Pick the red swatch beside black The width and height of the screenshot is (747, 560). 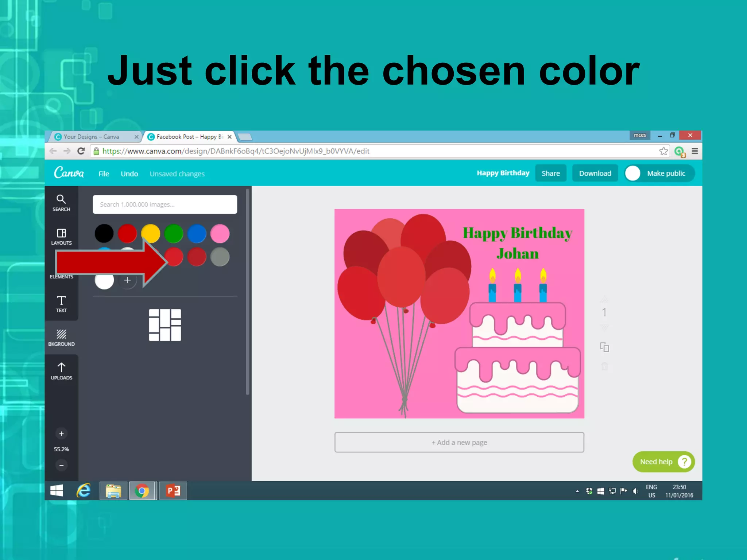point(127,233)
